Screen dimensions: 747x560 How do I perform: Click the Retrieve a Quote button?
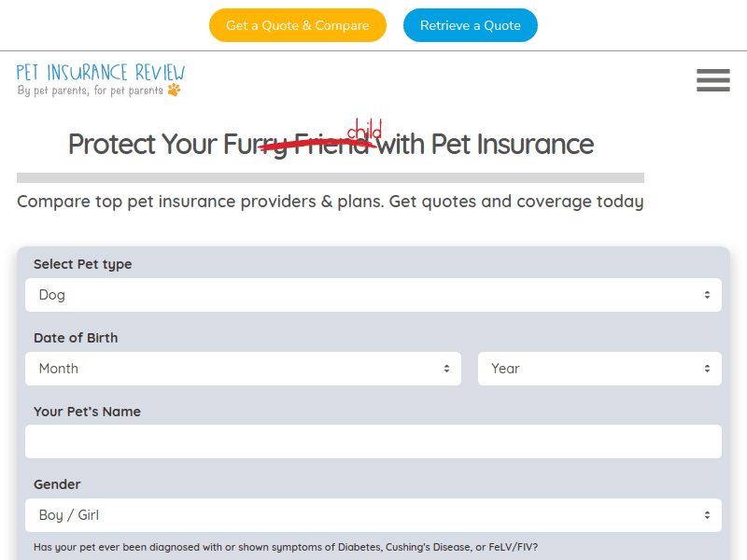[x=470, y=25]
